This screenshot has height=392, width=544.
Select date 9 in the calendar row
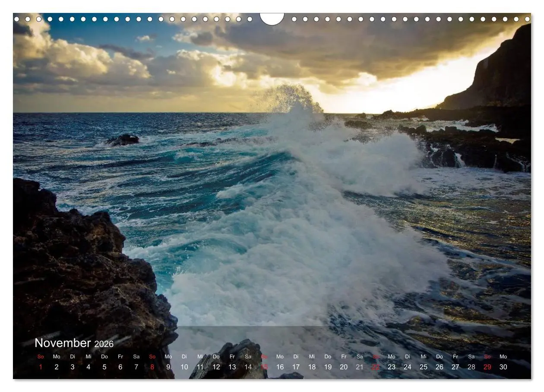point(168,367)
